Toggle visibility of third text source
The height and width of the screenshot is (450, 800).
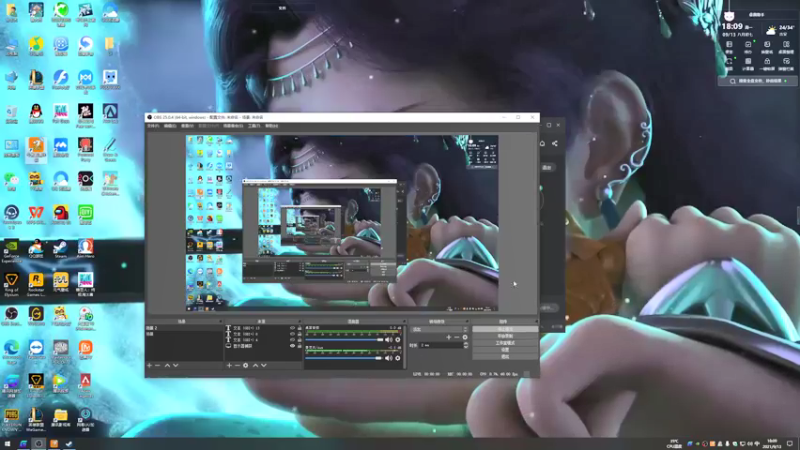point(292,340)
